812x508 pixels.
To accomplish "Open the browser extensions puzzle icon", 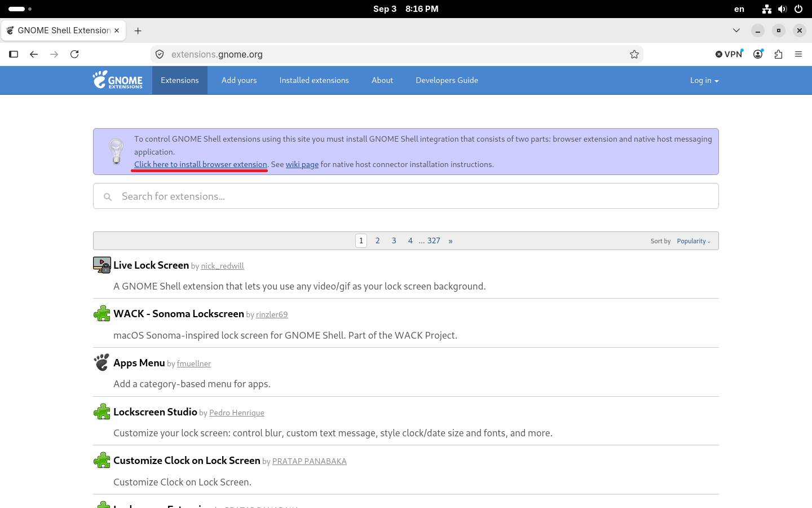I will pyautogui.click(x=779, y=54).
